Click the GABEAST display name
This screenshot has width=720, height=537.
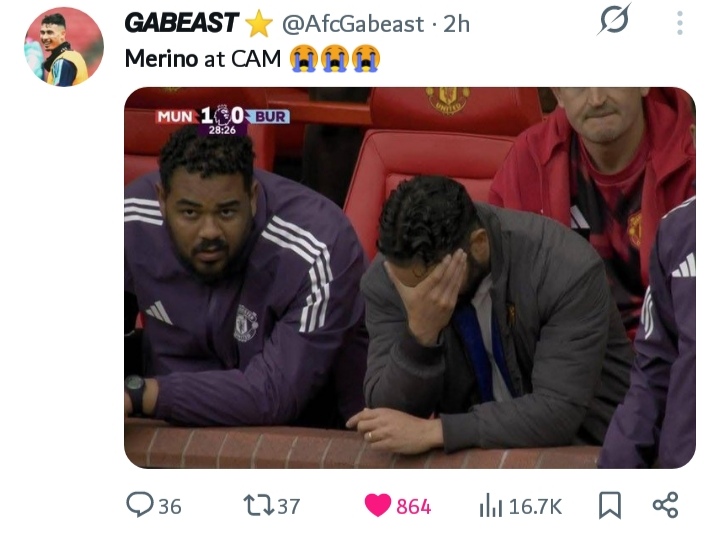181,23
